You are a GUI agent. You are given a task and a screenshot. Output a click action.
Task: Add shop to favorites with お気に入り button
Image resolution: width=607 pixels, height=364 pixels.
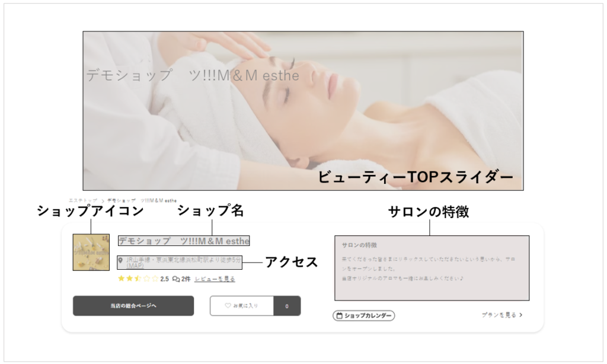242,306
